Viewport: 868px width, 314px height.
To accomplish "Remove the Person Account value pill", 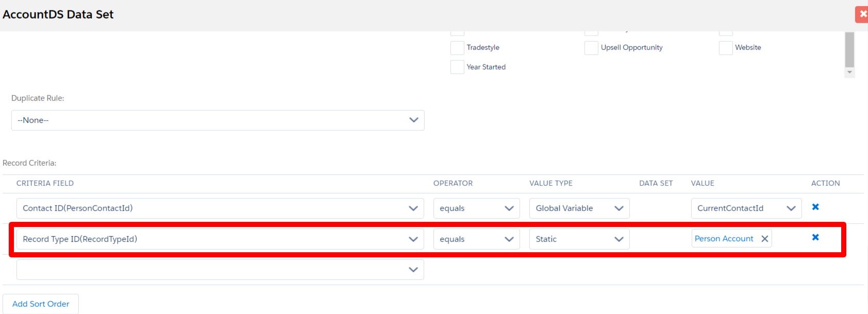I will tap(765, 239).
